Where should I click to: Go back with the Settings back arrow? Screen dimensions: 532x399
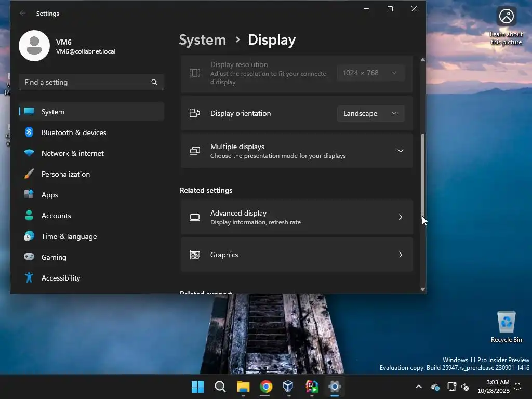click(x=22, y=13)
